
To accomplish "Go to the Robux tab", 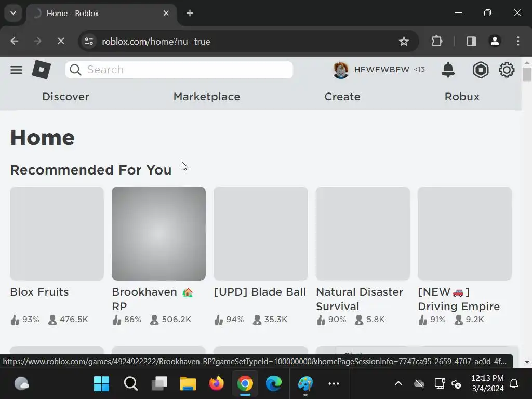I will [462, 97].
